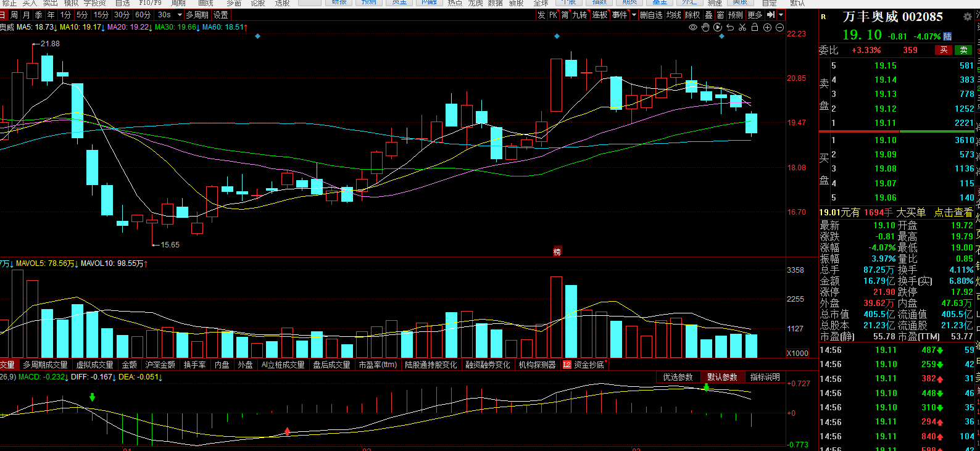Click the red 买 buy button
The image size is (980, 451).
click(x=944, y=50)
